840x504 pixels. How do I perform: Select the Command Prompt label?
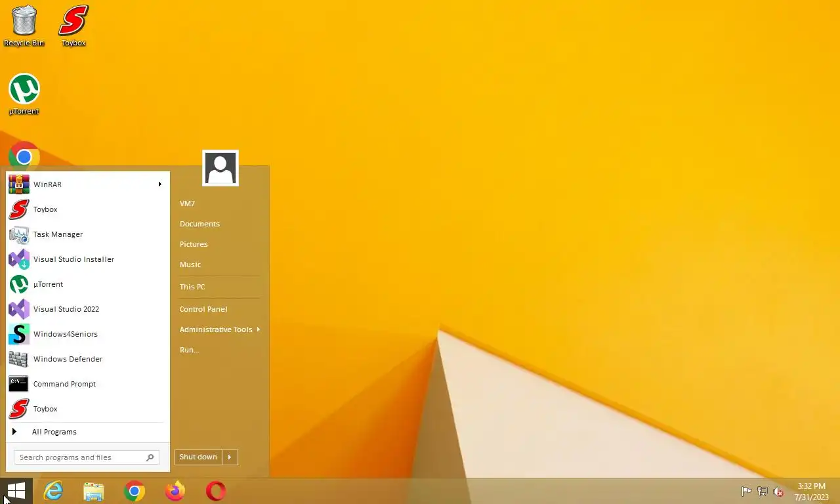pos(64,384)
